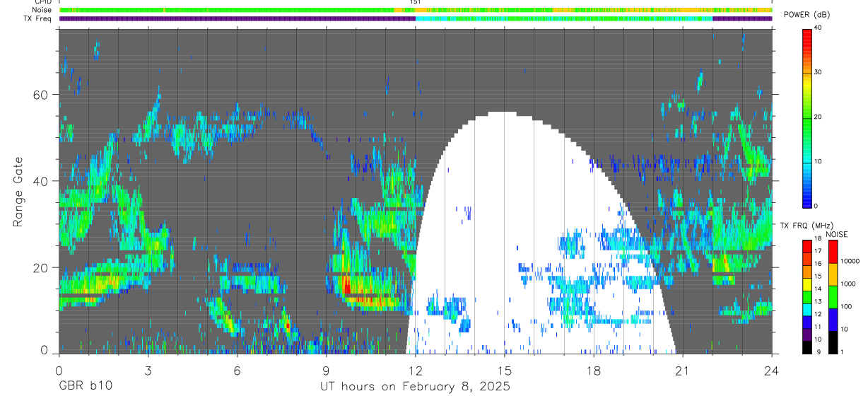Click the UT hours on February 8, 2025 title
Viewport: 868px width, 401px height.
pyautogui.click(x=416, y=387)
